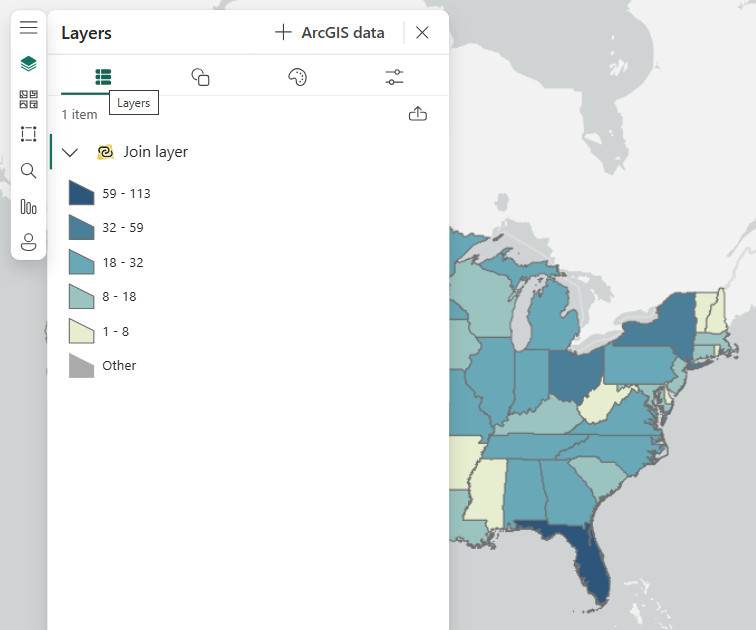Switch to the symbology shapes tab
Screen dimensions: 756x630
point(200,77)
